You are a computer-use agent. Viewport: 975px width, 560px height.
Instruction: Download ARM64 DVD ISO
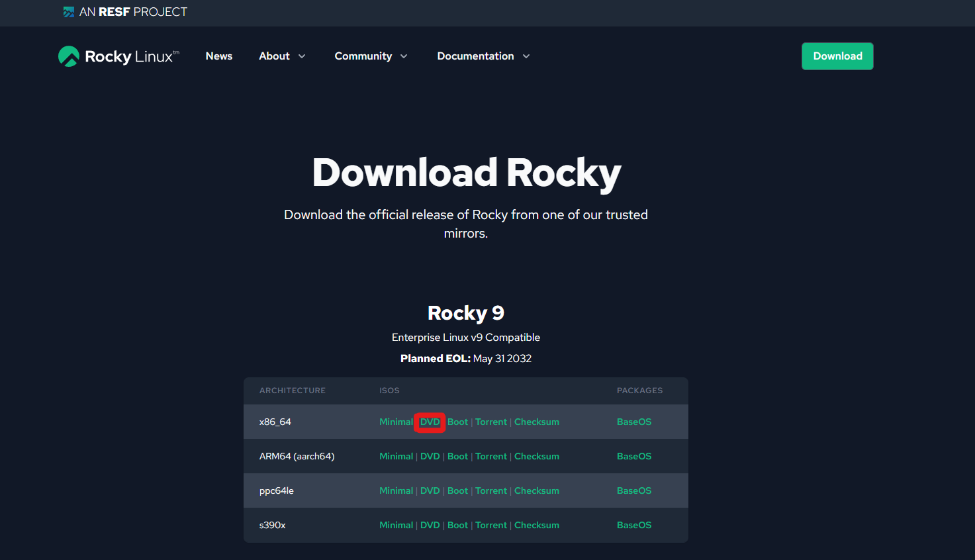[x=430, y=456]
